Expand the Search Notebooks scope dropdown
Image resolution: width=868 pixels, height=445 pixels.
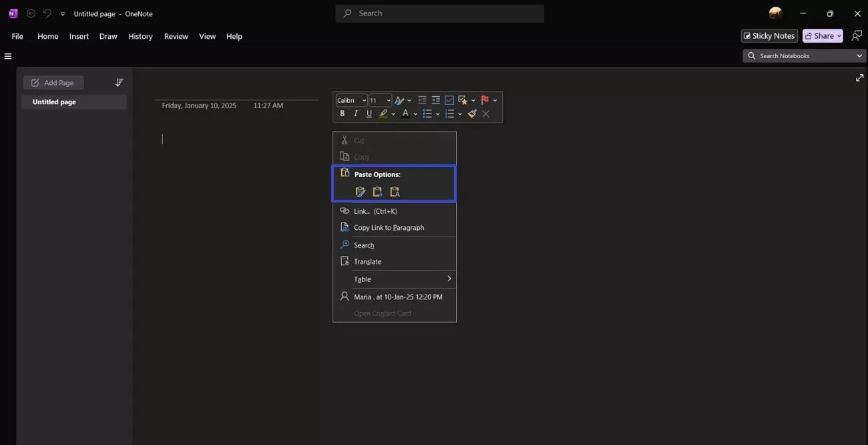coord(859,56)
